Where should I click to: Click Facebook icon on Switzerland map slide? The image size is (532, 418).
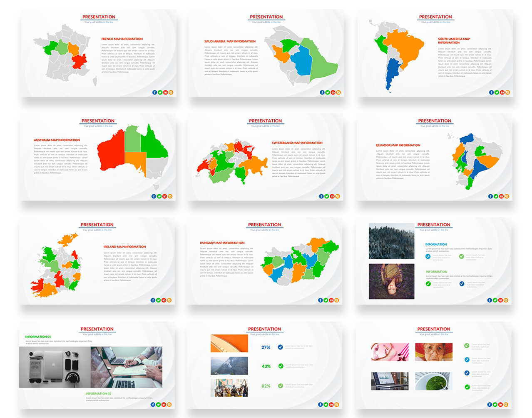click(x=321, y=196)
